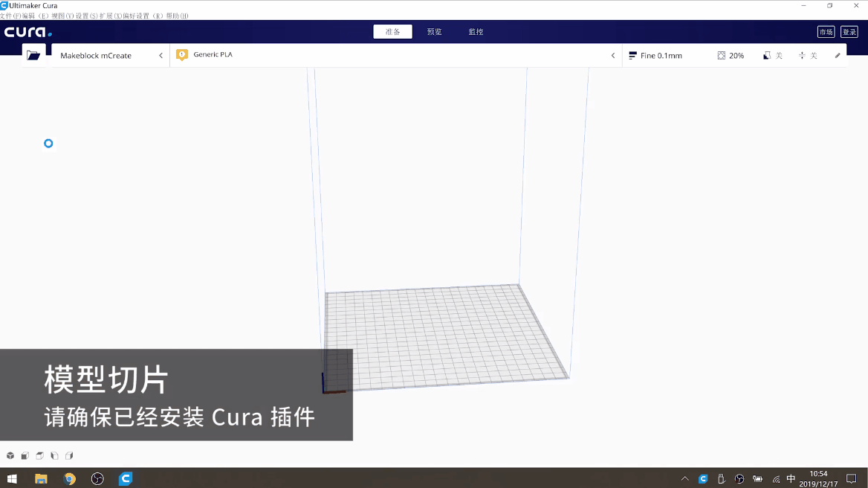Open the 视图(V) menu

click(62, 16)
